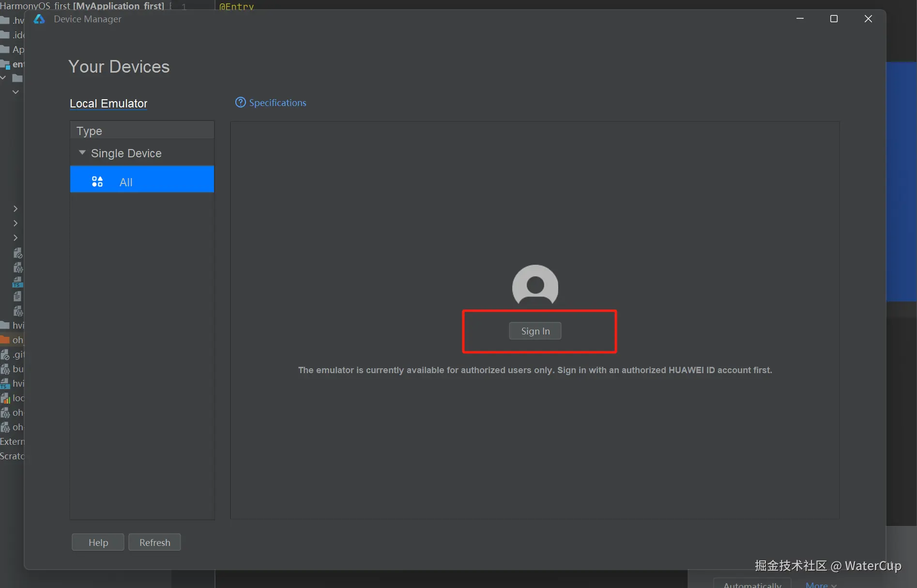Screen dimensions: 917x588
Task: Select the orange "oh" folder in background project tree
Action: (x=12, y=340)
